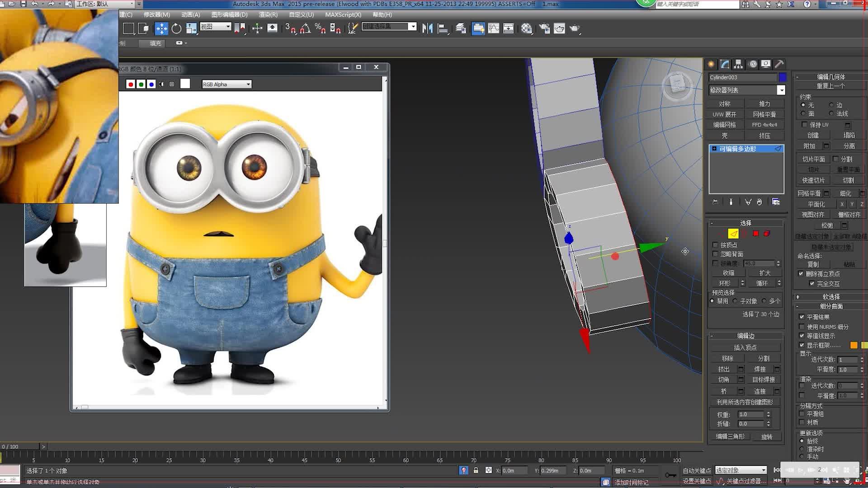Viewport: 868px width, 488px height.
Task: Open the 动画(A) menu
Action: point(191,14)
